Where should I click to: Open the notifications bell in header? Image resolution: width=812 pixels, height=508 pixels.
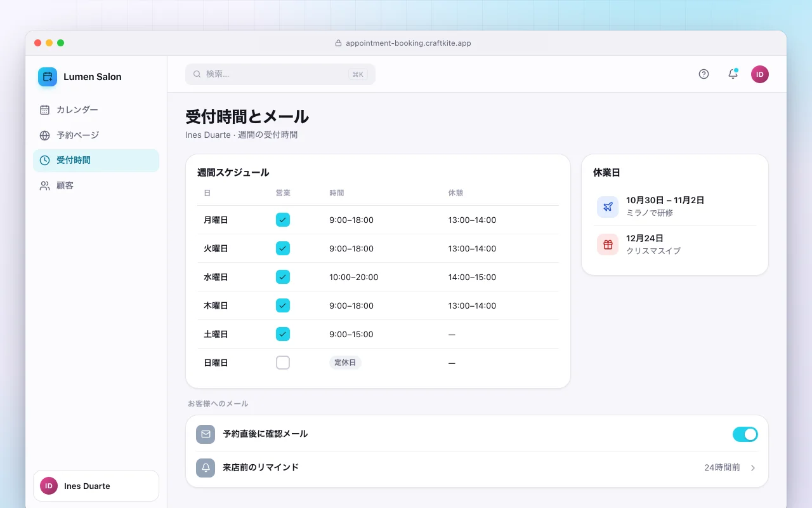click(x=733, y=74)
